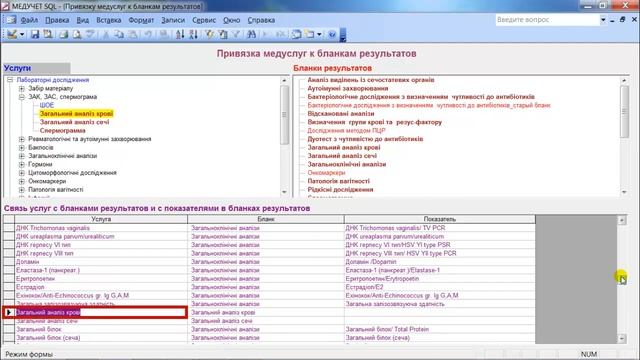The image size is (640, 360).
Task: Click the Apply Filter funnel icon
Action: 236,34
